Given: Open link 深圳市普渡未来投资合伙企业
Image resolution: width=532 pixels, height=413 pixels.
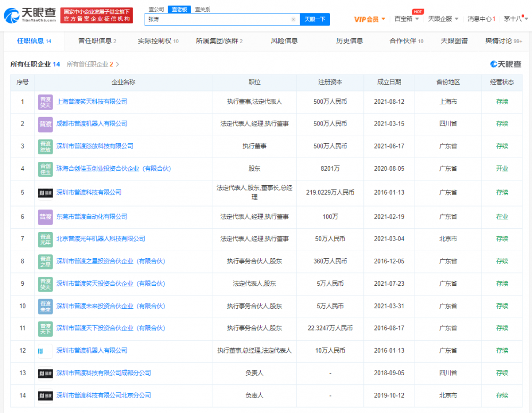Looking at the screenshot, I should click(111, 306).
